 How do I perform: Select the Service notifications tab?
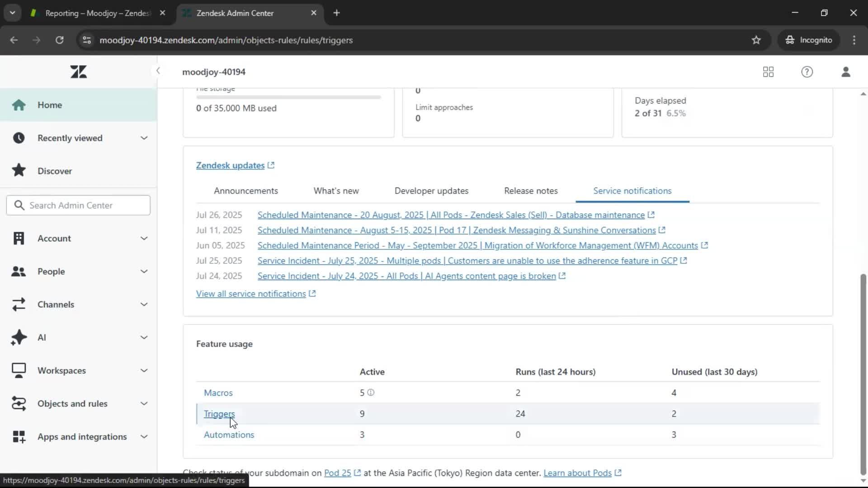click(632, 191)
